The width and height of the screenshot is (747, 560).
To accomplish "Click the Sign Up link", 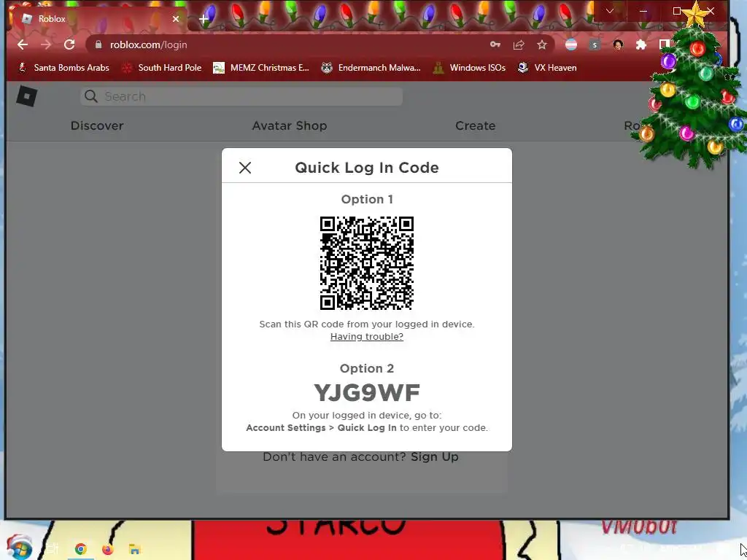I will point(435,456).
